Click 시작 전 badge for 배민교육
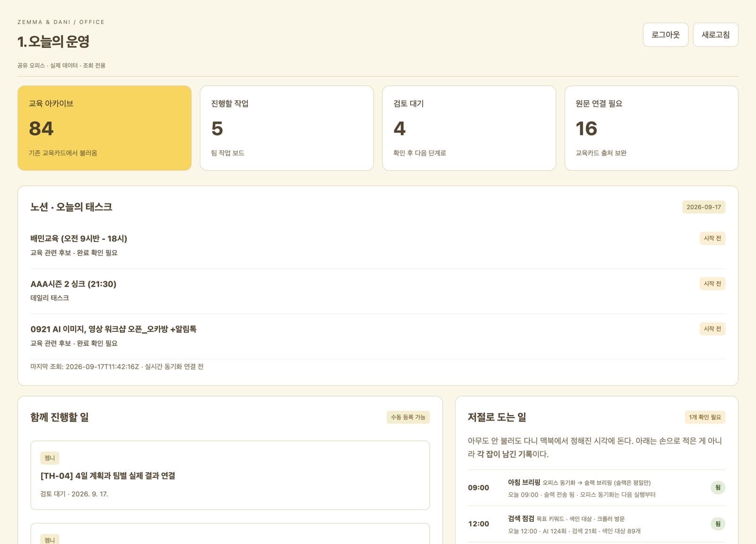 (x=712, y=238)
